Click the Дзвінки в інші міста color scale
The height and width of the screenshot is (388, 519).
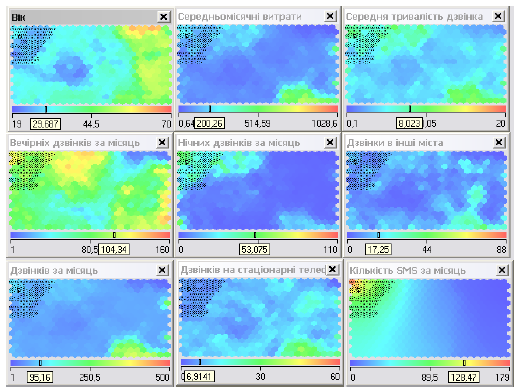point(427,235)
